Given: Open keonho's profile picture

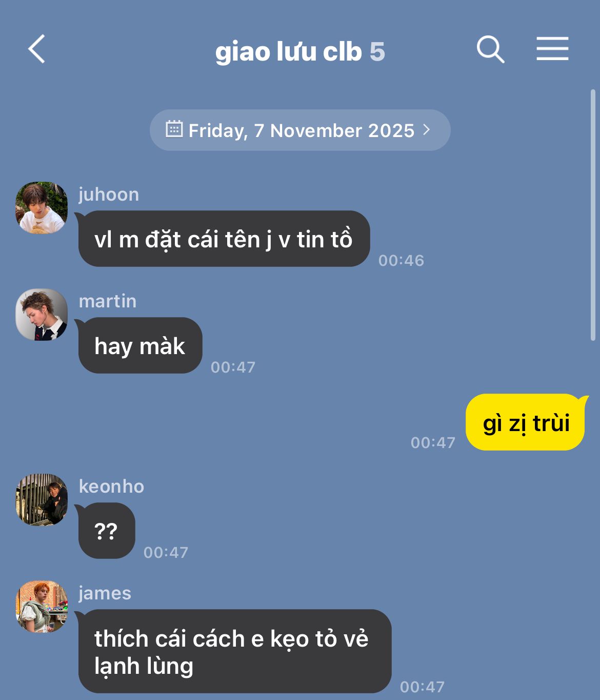Looking at the screenshot, I should [x=42, y=499].
